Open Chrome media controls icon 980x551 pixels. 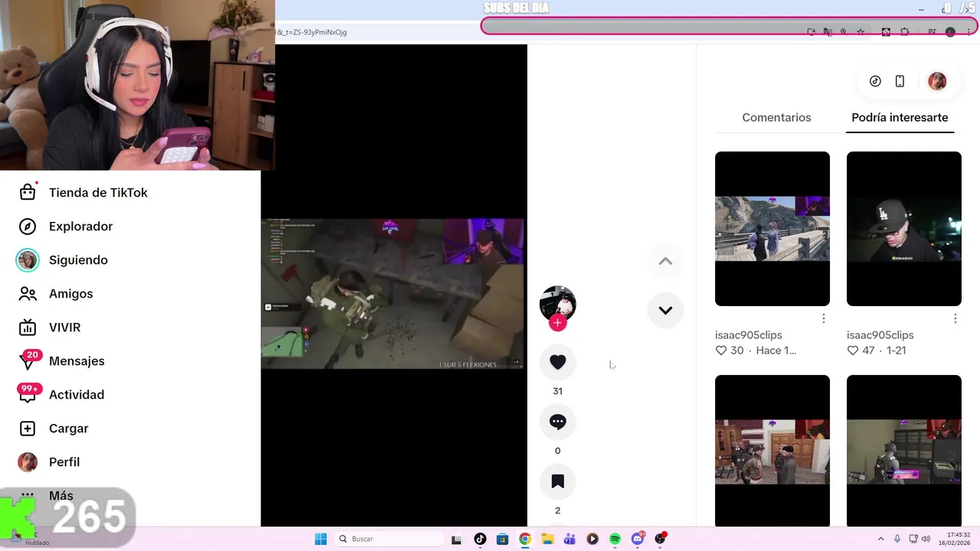(x=932, y=32)
